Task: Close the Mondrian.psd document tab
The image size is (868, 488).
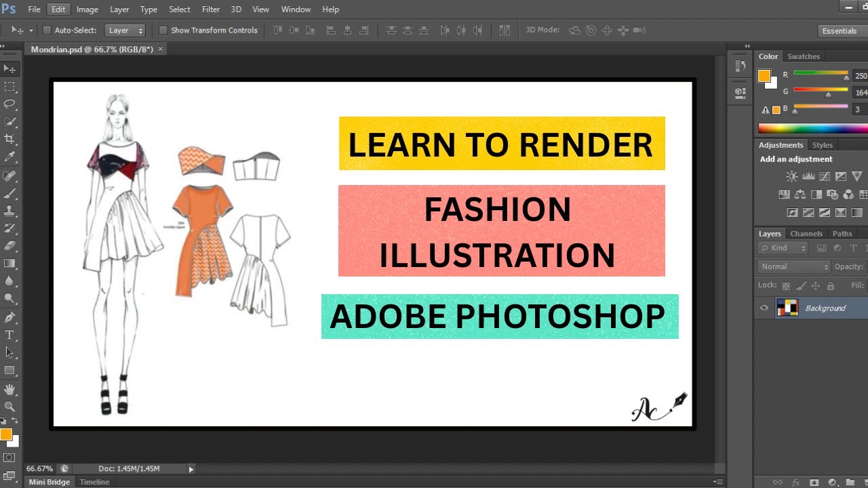Action: pyautogui.click(x=160, y=49)
